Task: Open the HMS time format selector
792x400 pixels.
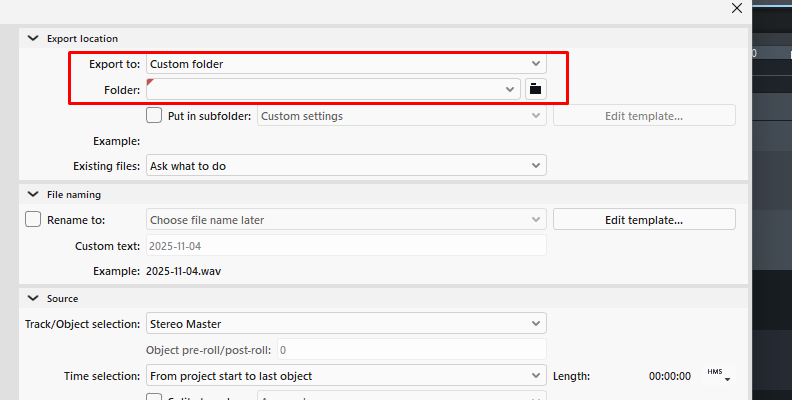Action: 718,374
